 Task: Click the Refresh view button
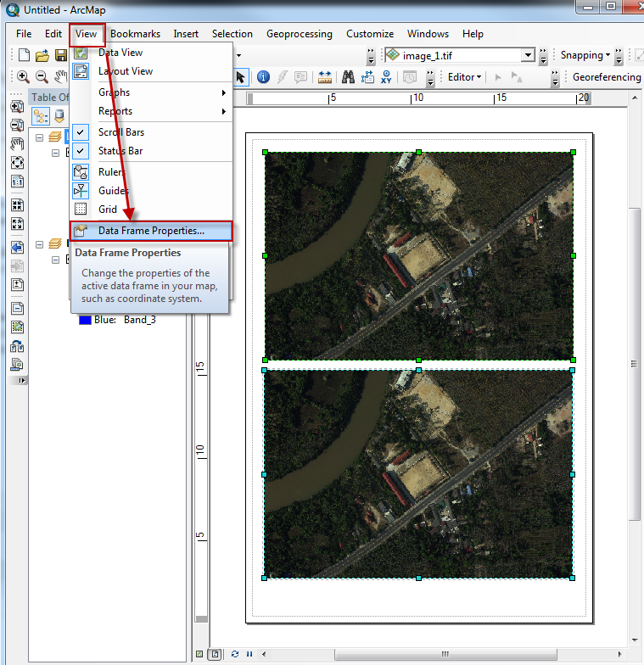click(x=235, y=654)
